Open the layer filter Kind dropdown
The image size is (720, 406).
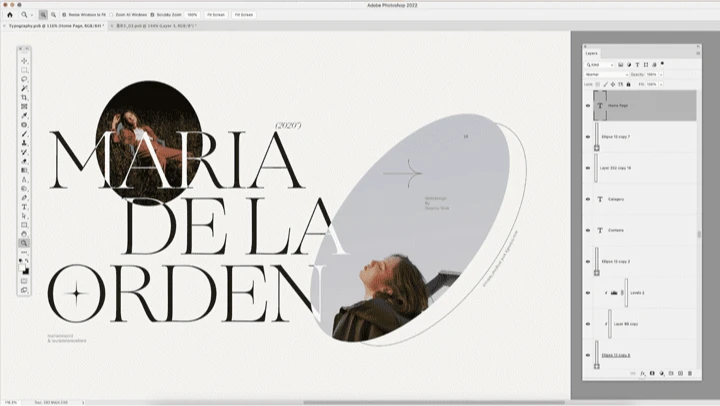coord(600,65)
